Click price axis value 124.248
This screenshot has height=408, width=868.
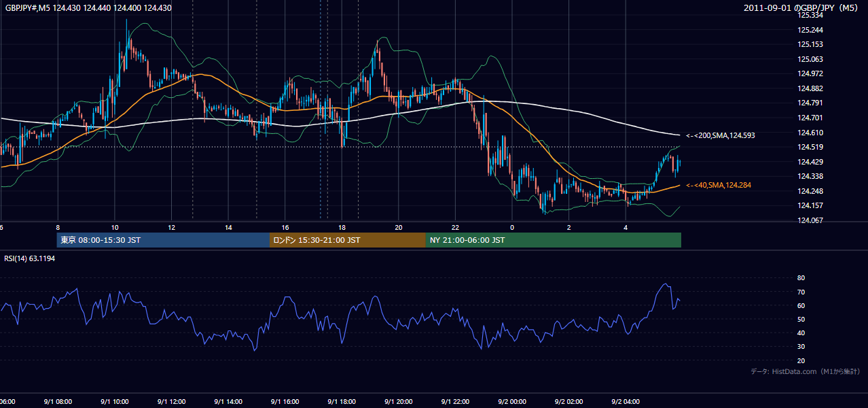tap(810, 191)
